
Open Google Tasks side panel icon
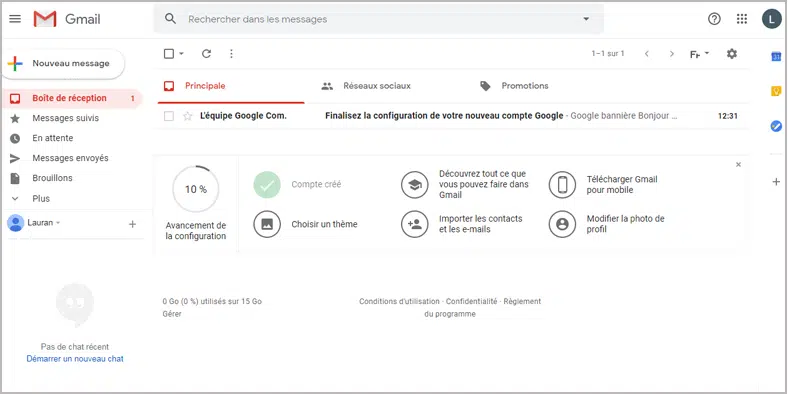(776, 126)
